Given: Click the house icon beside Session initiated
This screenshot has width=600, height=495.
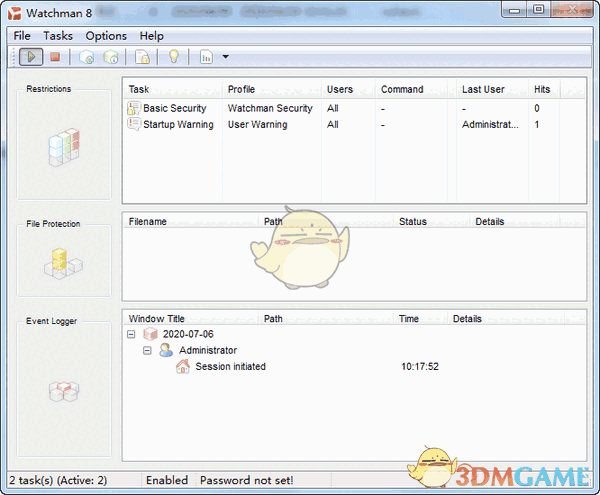Looking at the screenshot, I should click(x=183, y=366).
